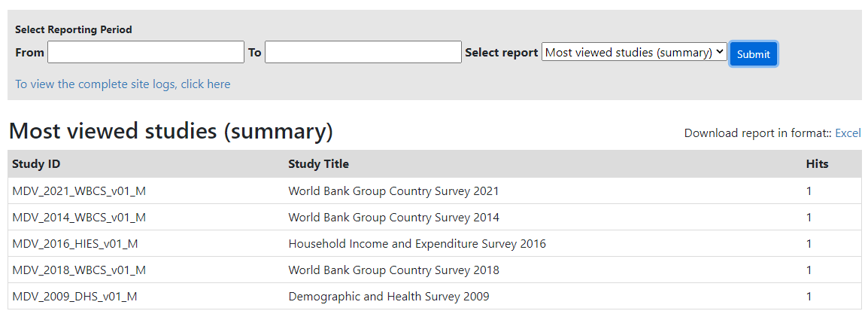Click Demographic and Health Survey 2009 title
This screenshot has width=868, height=317.
coord(389,297)
